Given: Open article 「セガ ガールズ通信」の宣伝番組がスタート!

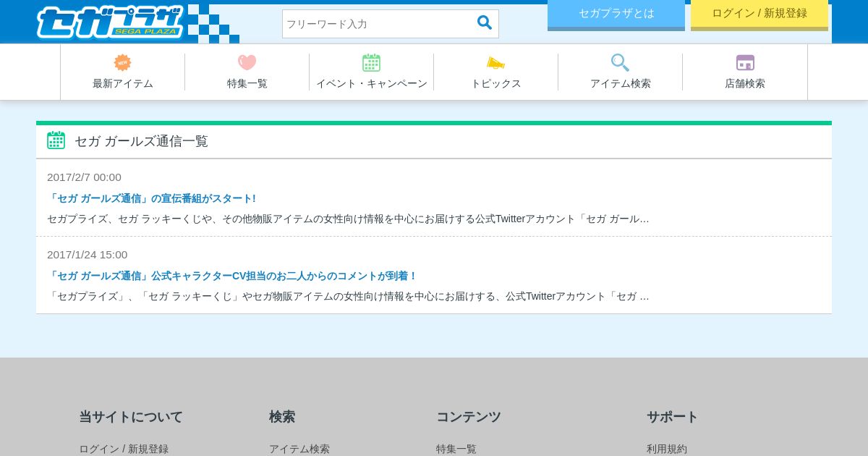Looking at the screenshot, I should pyautogui.click(x=151, y=198).
